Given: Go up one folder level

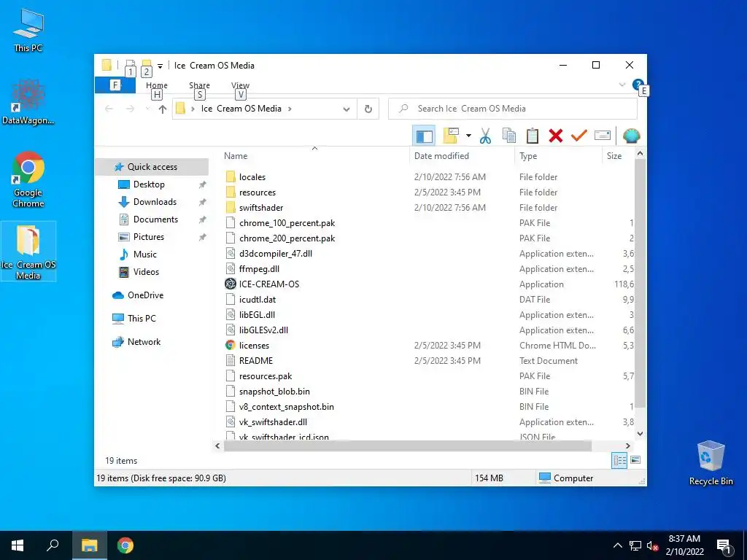Looking at the screenshot, I should coord(163,109).
